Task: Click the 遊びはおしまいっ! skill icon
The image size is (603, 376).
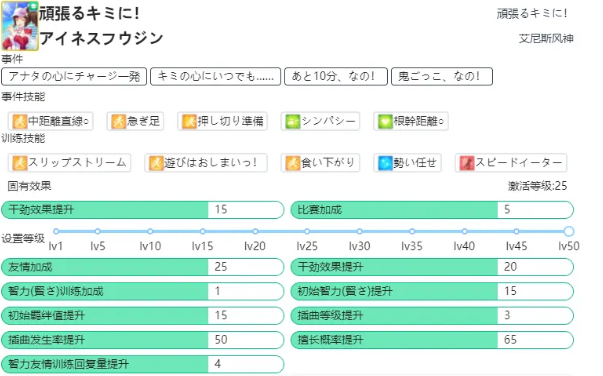Action: pos(156,163)
